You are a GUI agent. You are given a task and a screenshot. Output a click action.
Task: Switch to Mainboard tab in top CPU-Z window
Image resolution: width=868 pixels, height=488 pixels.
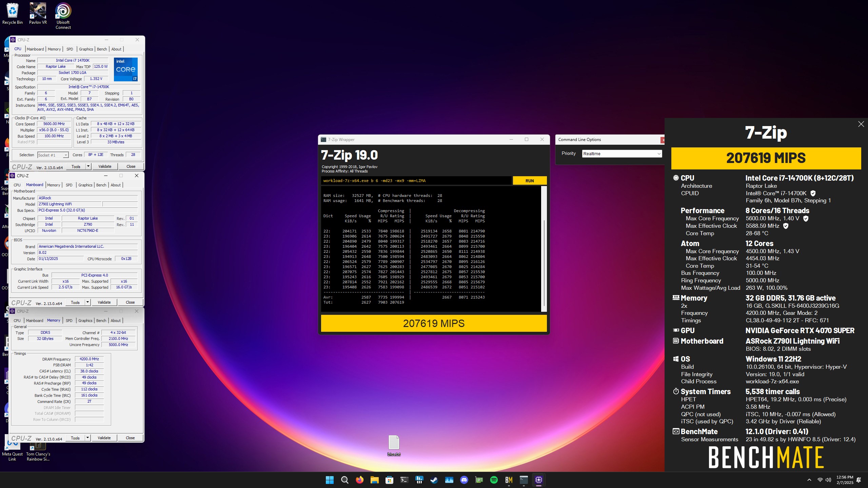coord(35,49)
